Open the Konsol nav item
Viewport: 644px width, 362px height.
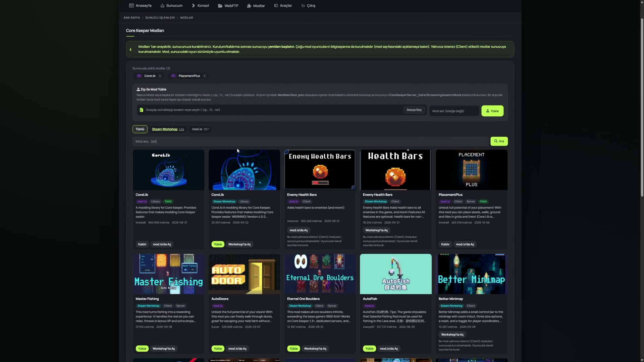(200, 6)
